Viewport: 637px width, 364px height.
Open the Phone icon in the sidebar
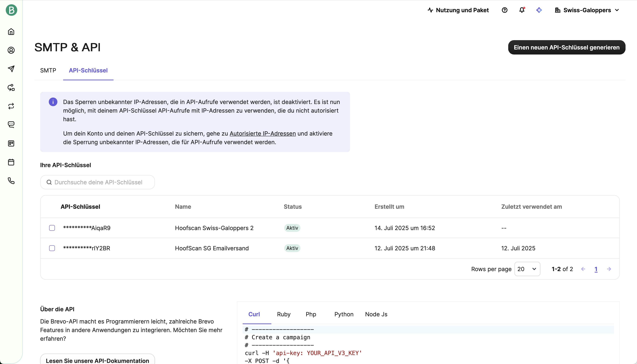[11, 181]
